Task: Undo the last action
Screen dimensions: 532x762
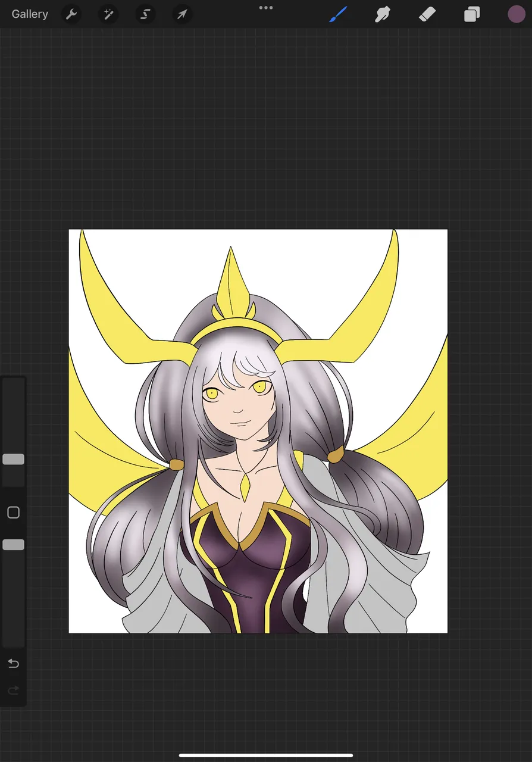Action: [13, 663]
